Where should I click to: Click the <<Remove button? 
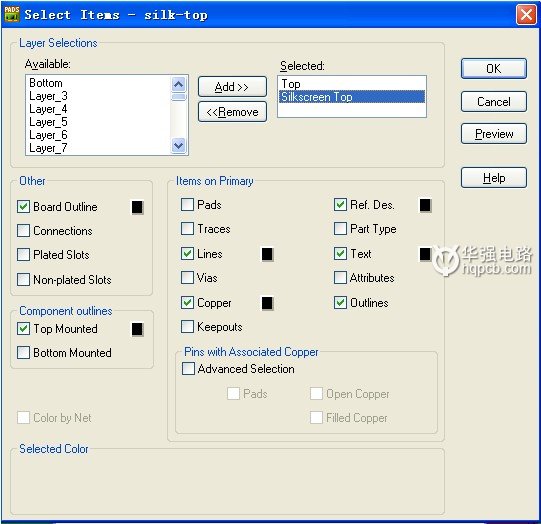coord(232,112)
